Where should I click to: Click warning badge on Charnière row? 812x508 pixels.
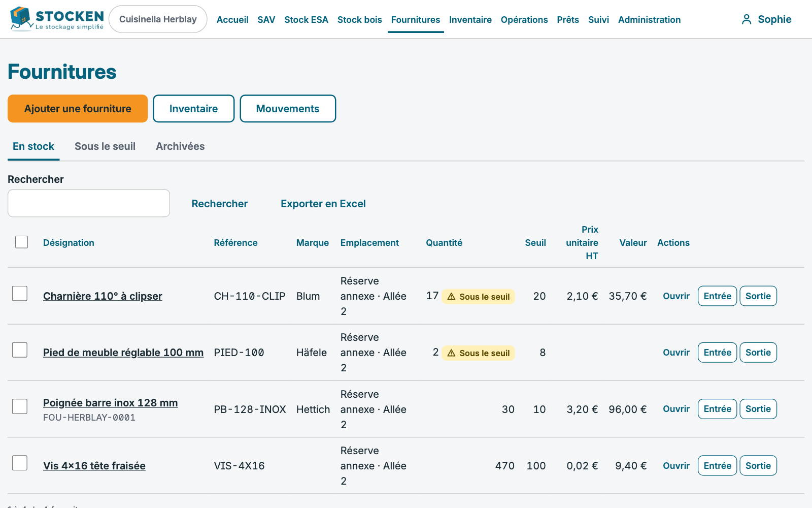(478, 297)
